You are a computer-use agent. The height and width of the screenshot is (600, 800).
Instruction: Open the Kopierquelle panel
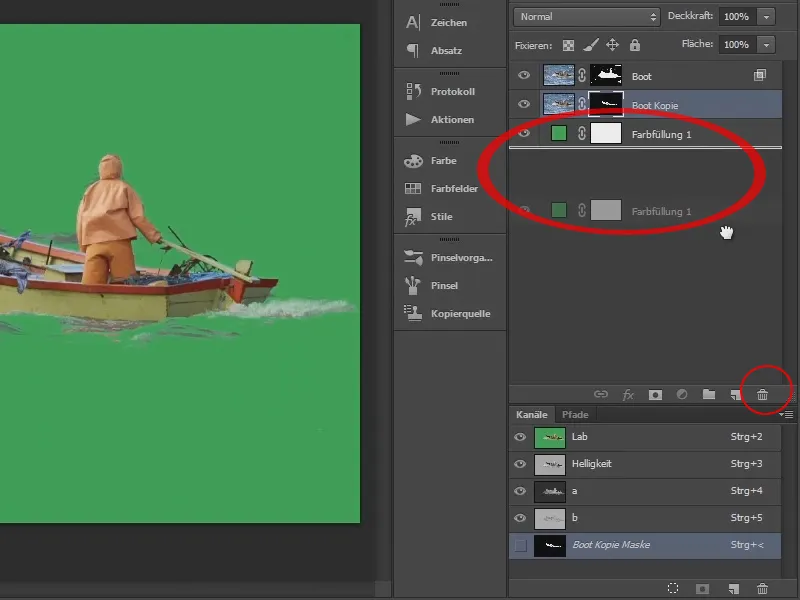click(x=449, y=314)
